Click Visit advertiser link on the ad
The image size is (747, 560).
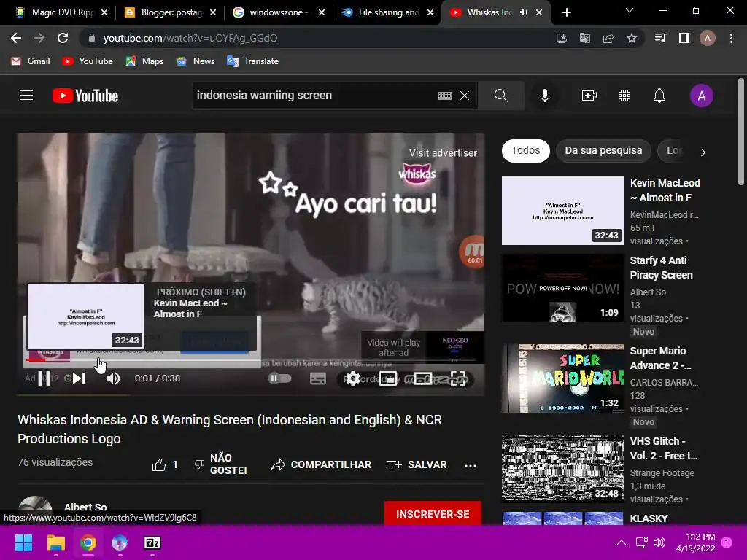(x=443, y=153)
